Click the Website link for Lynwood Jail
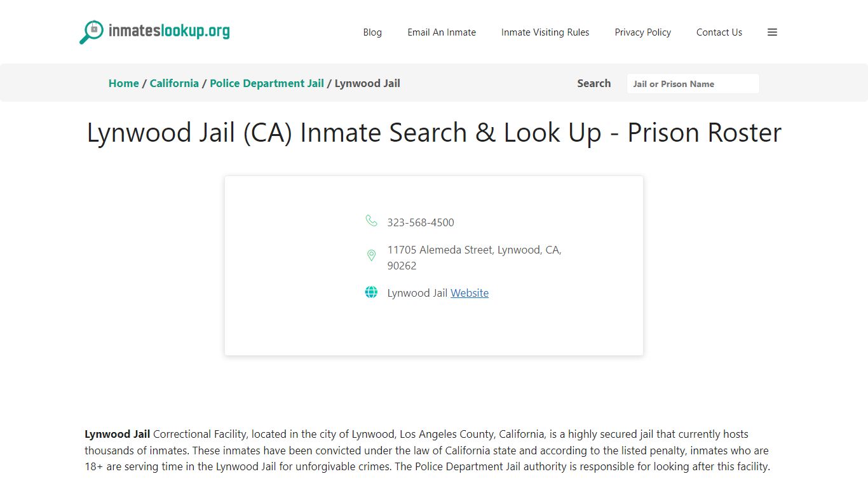Image resolution: width=868 pixels, height=488 pixels. pos(470,293)
